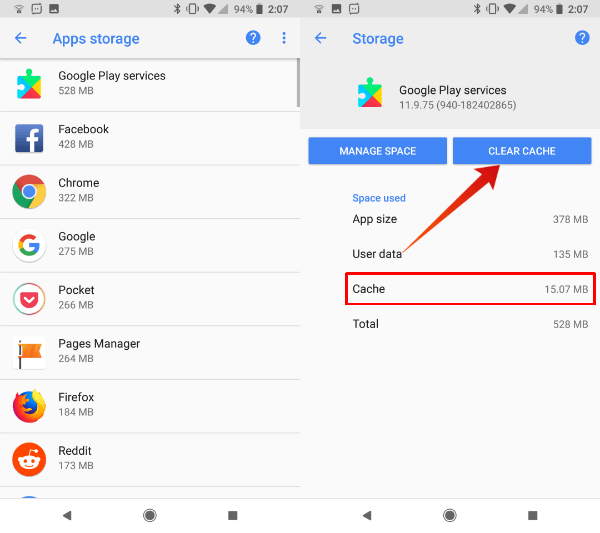Tap the Google Play services icon in the list
The image size is (600, 533).
click(x=29, y=84)
